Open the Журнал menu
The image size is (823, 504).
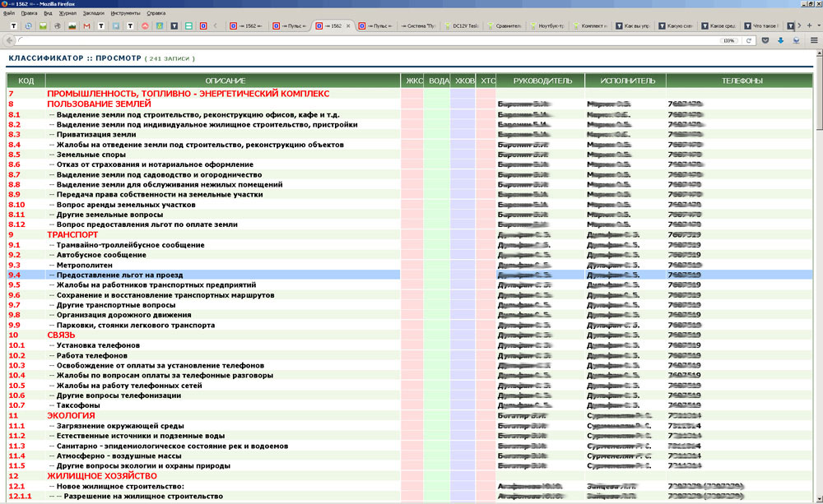point(67,14)
